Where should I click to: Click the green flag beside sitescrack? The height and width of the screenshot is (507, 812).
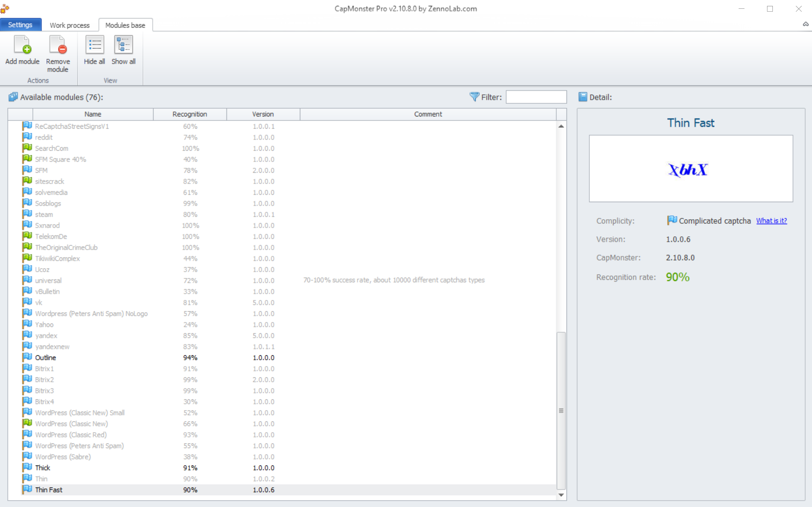pos(27,181)
